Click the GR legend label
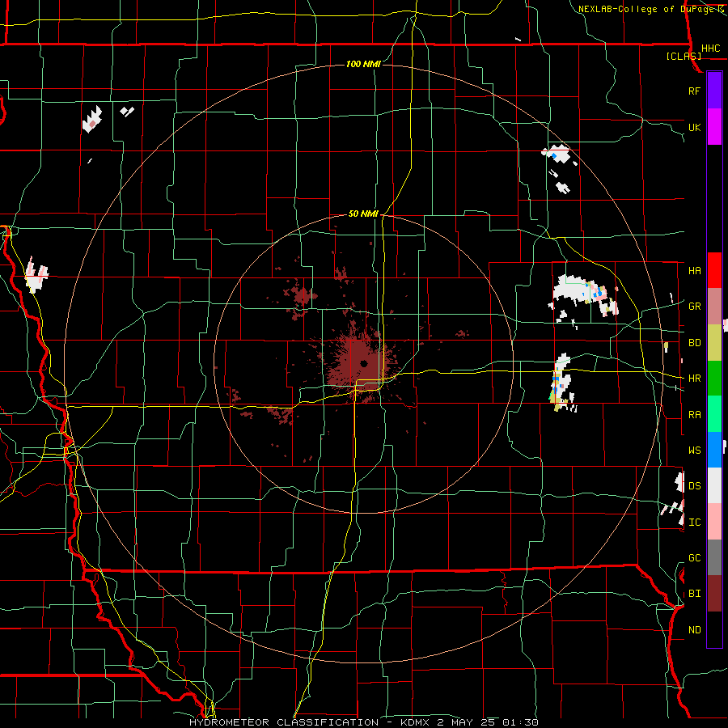Viewport: 728px width, 728px height. coord(695,307)
